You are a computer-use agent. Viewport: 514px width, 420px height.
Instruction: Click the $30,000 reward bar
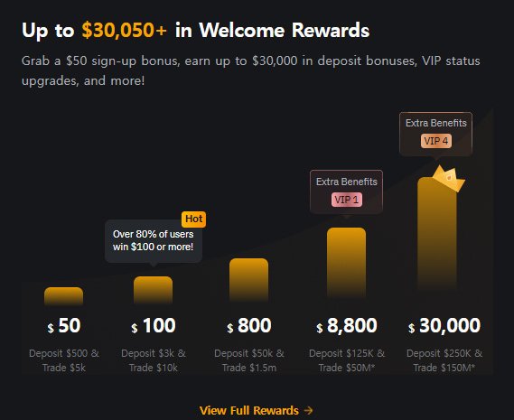pos(437,235)
